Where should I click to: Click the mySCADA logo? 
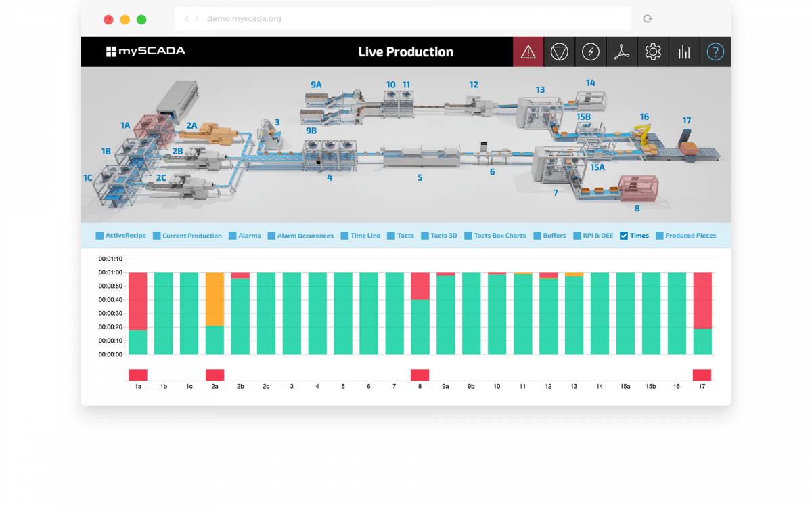(x=145, y=51)
